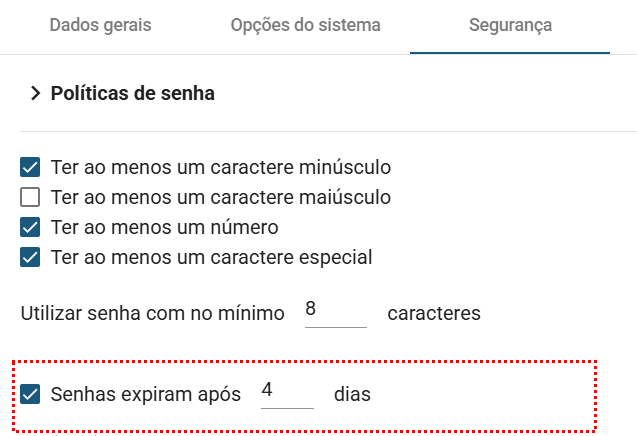Screen dimensions: 637x436
Task: Switch to the Opções do sistema tab
Action: (305, 25)
